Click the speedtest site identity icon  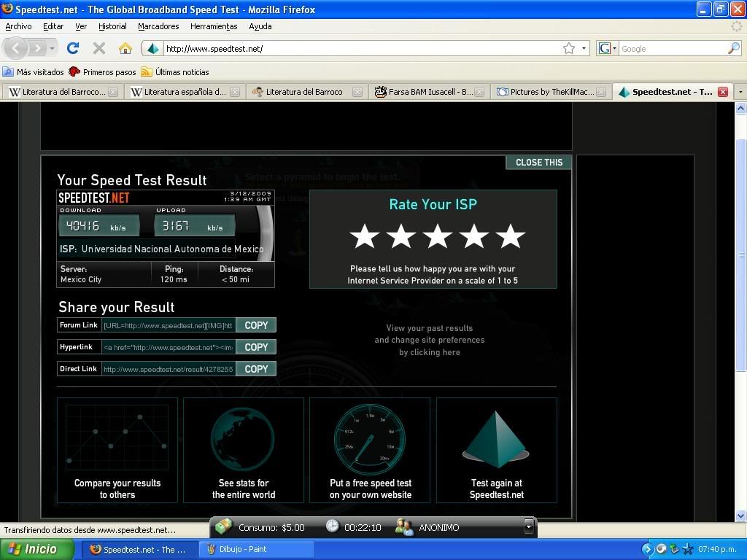pos(153,49)
